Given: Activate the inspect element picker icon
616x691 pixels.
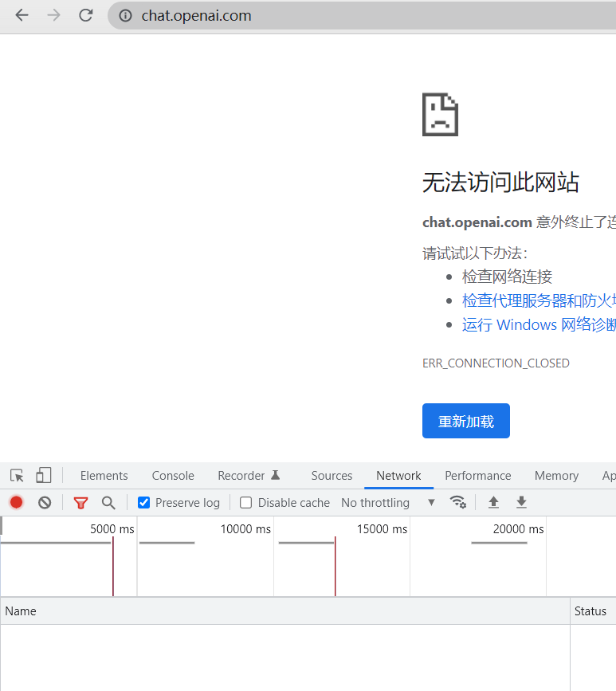Looking at the screenshot, I should (x=18, y=476).
